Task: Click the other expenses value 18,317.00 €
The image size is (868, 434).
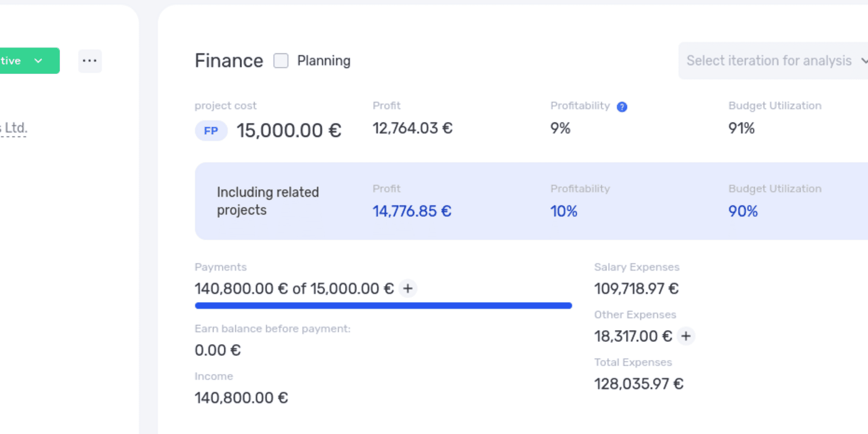Action: tap(633, 336)
